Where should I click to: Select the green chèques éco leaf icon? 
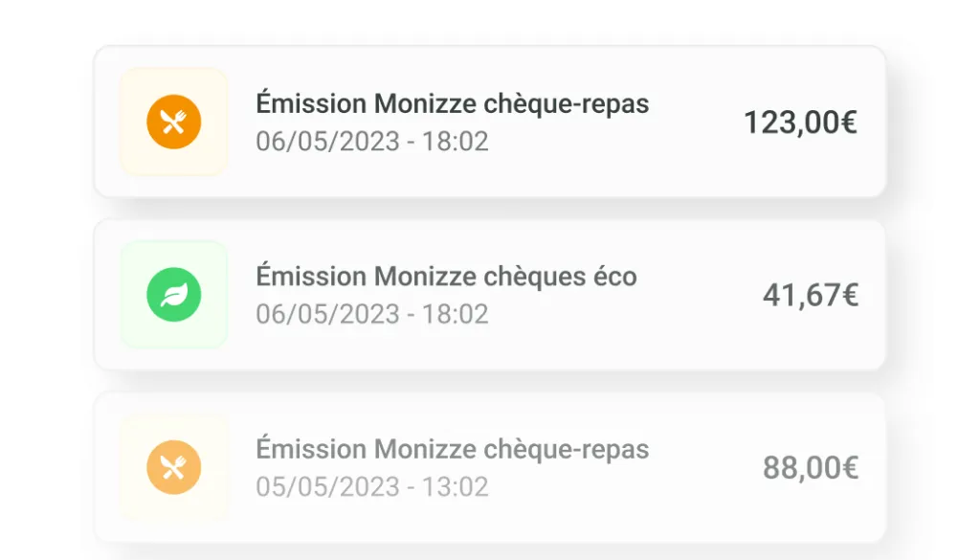click(x=173, y=294)
